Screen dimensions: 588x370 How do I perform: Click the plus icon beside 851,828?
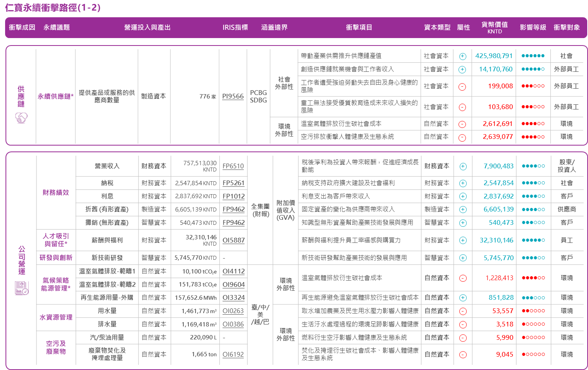pyautogui.click(x=463, y=298)
